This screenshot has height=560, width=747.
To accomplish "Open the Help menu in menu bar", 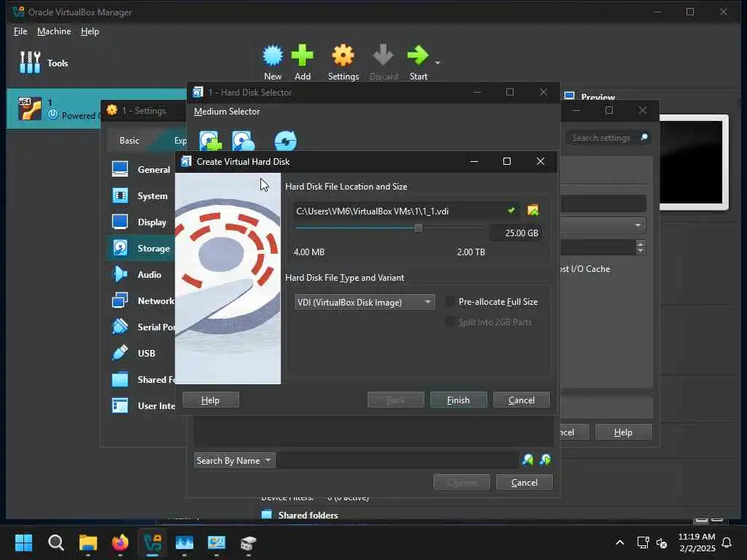I will 90,31.
